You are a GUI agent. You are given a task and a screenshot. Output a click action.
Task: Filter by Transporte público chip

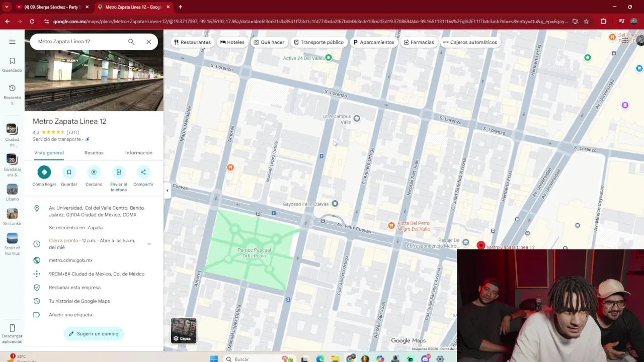click(x=318, y=42)
